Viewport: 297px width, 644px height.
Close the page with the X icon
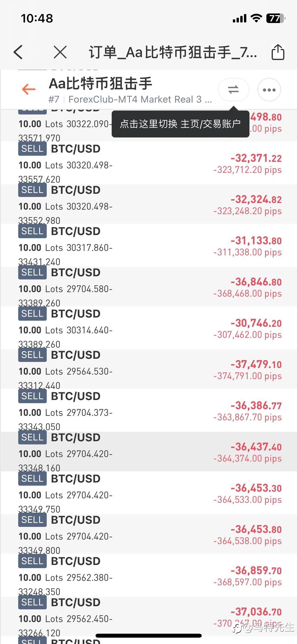60,52
